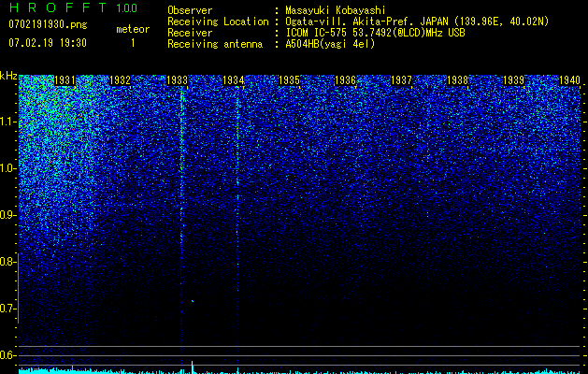Click time marker 1937
Screen dimensions: 588x374
point(401,80)
